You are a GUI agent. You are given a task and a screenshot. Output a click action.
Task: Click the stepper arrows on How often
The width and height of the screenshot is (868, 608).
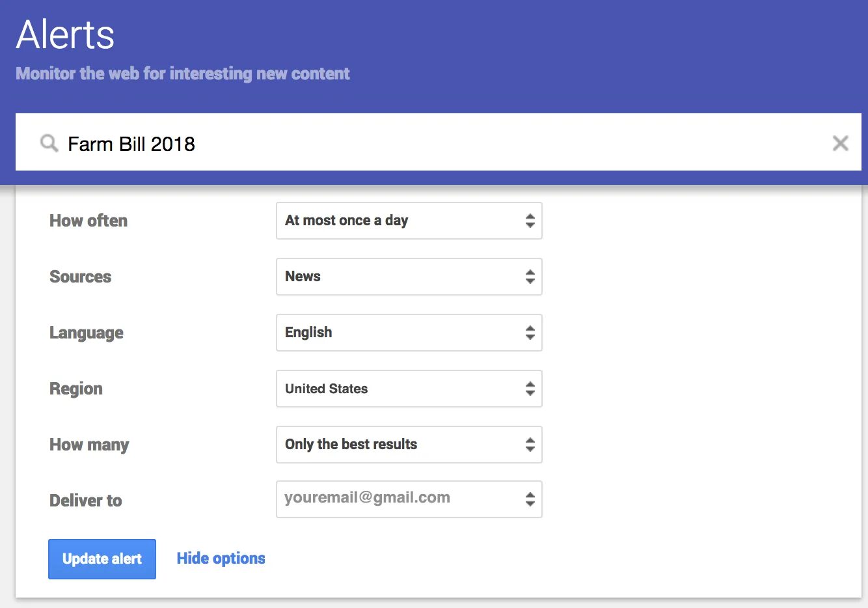[x=530, y=221]
